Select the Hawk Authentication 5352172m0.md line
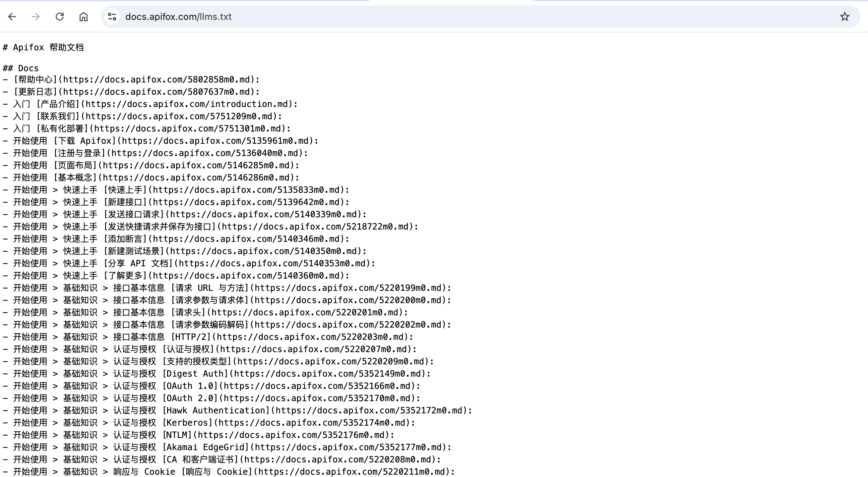Screen dimensions: 868x477 pyautogui.click(x=237, y=410)
